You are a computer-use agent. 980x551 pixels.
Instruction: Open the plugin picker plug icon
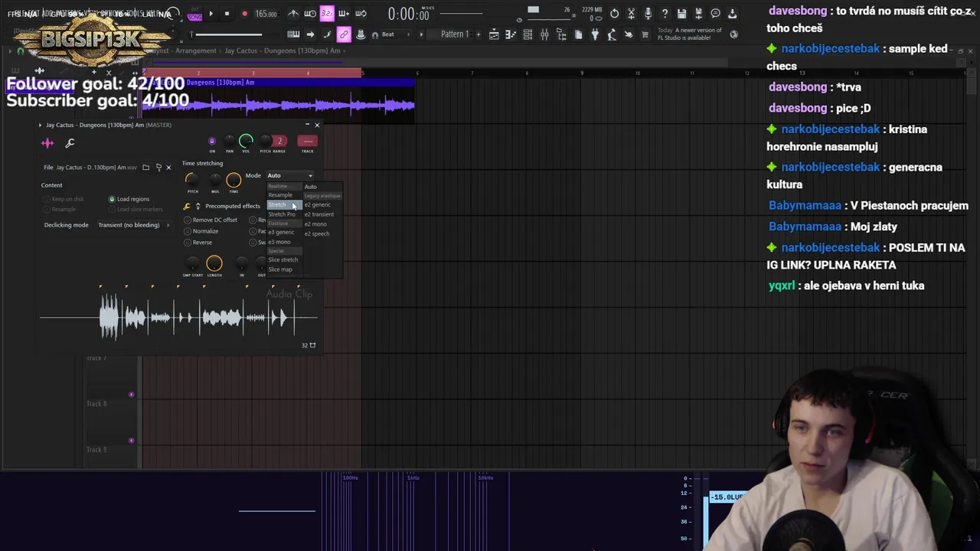coord(595,34)
